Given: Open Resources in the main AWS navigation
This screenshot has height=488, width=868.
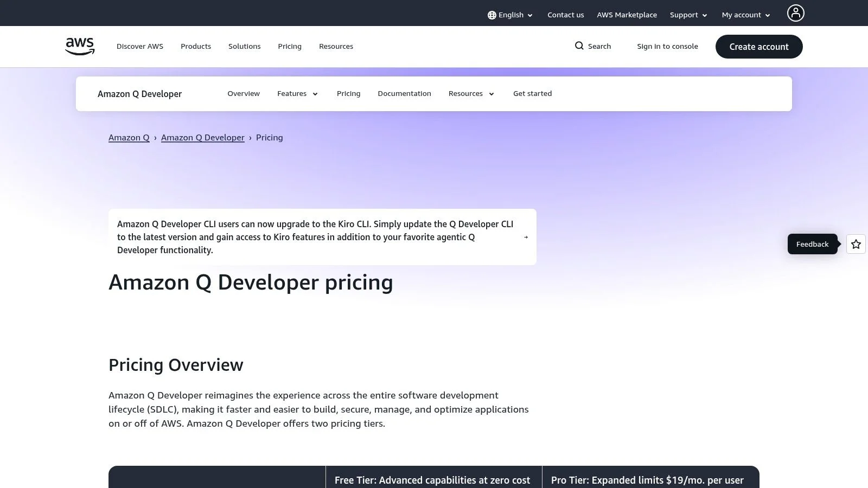Looking at the screenshot, I should [336, 47].
